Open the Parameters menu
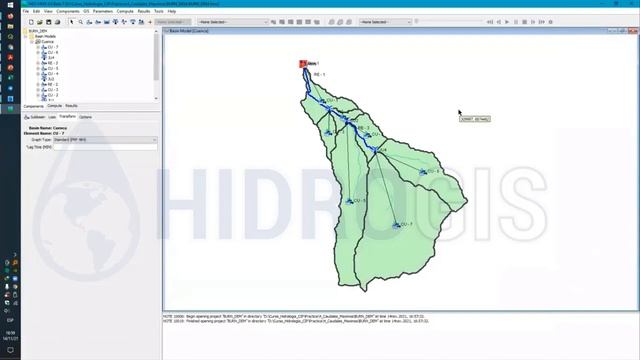Screen dimensions: 640x360 tap(103, 11)
